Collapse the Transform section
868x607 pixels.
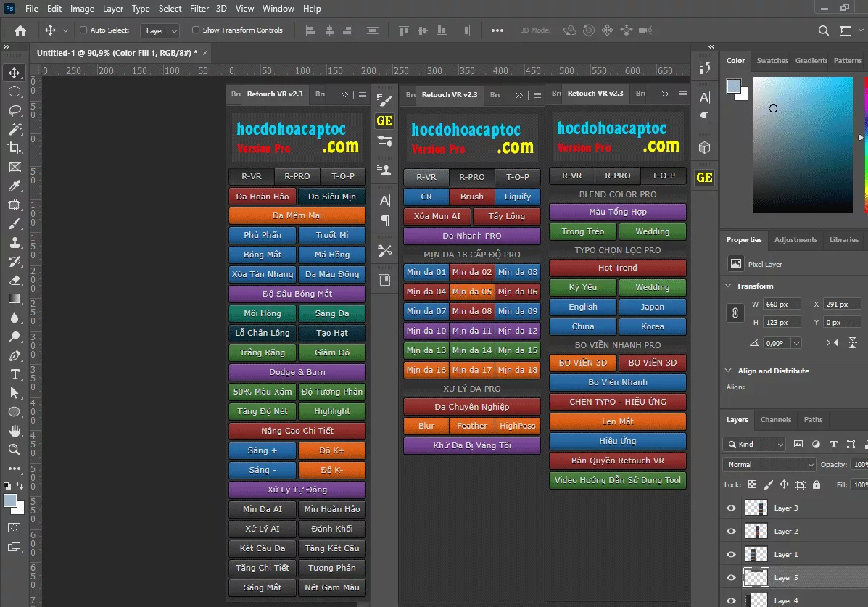[728, 286]
